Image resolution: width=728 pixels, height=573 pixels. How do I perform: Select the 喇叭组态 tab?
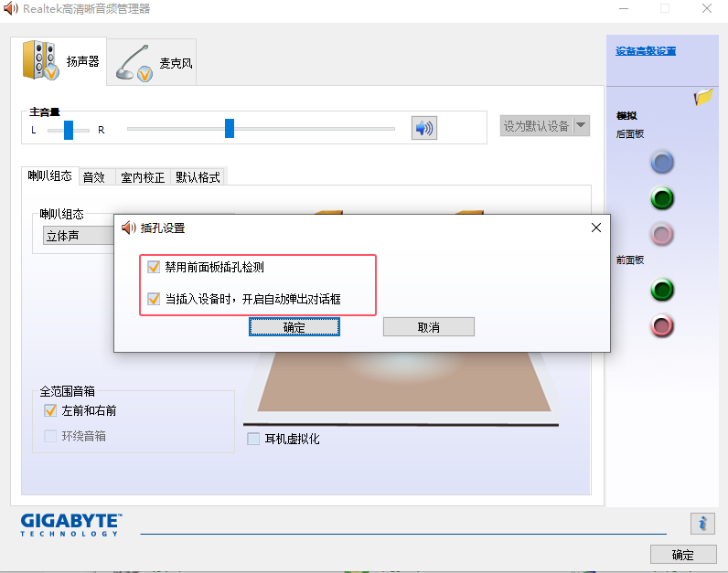coord(50,175)
